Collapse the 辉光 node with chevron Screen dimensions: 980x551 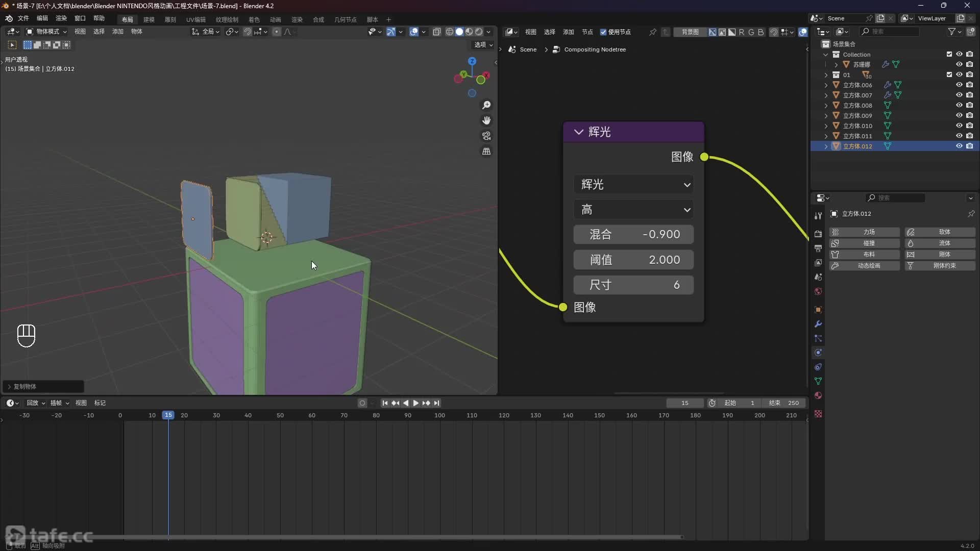click(578, 132)
